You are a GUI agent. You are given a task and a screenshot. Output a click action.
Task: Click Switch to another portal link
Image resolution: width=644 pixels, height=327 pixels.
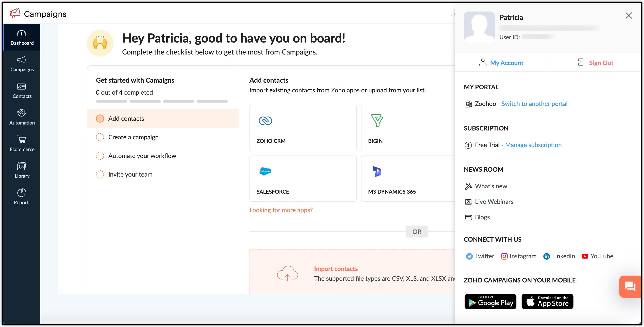[x=534, y=104]
